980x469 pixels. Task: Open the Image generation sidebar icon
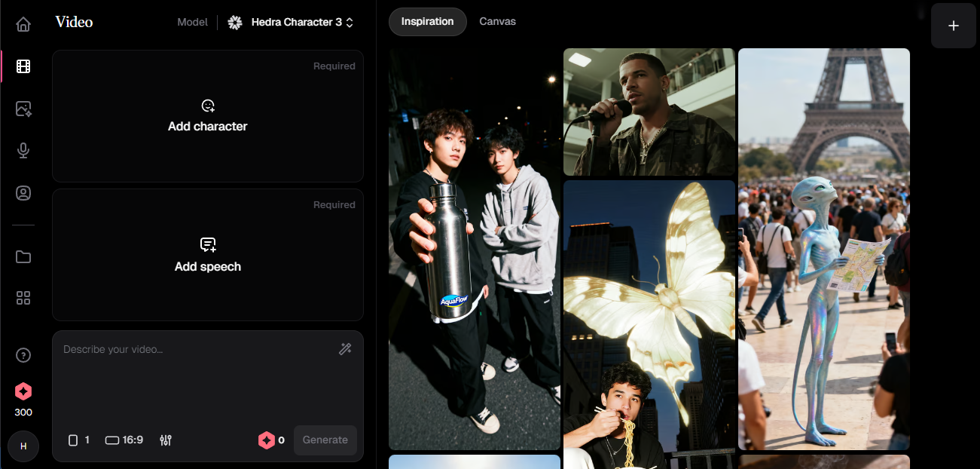[x=23, y=109]
